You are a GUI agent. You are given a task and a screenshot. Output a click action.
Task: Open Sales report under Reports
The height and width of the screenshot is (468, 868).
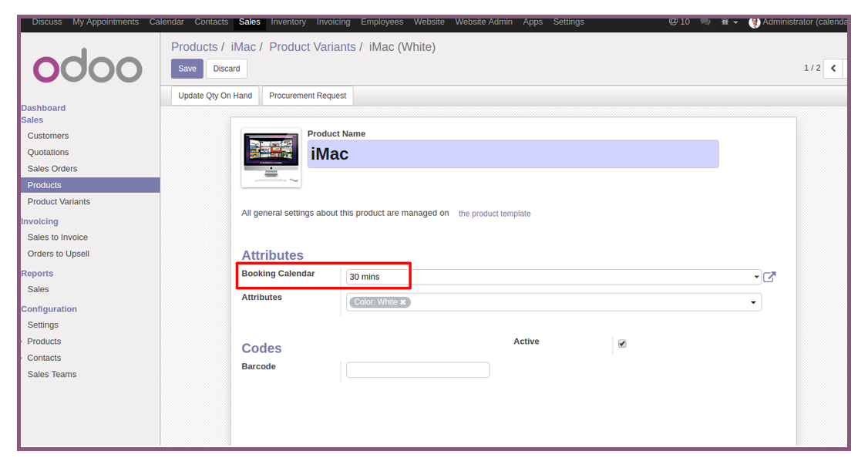pos(39,289)
